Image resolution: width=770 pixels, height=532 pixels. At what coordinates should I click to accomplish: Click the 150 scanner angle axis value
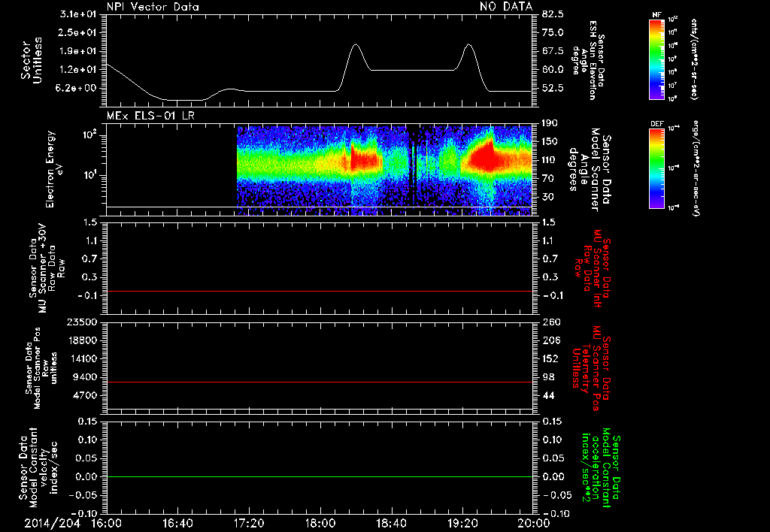(x=550, y=142)
